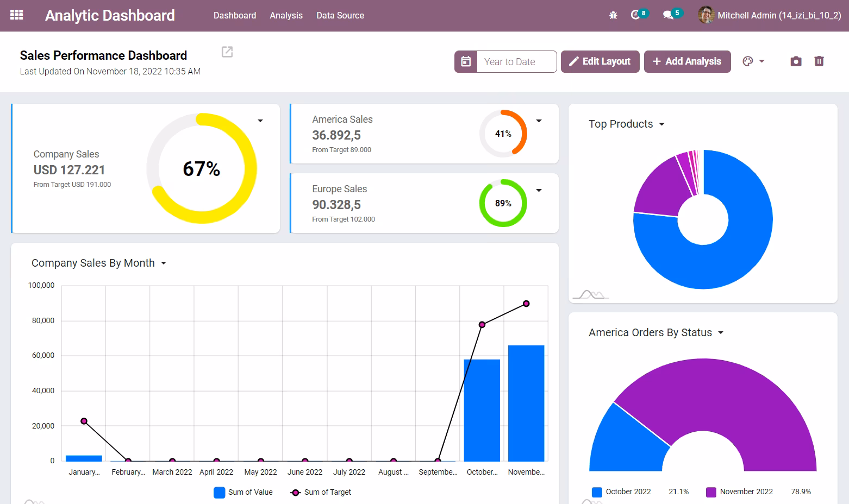Viewport: 849px width, 504px height.
Task: Open the apps grid menu icon
Action: point(17,15)
